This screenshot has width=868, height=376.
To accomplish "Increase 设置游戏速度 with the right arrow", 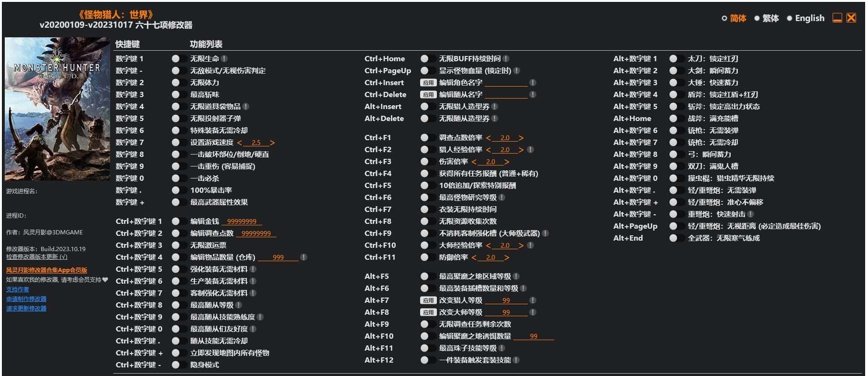I will [272, 143].
